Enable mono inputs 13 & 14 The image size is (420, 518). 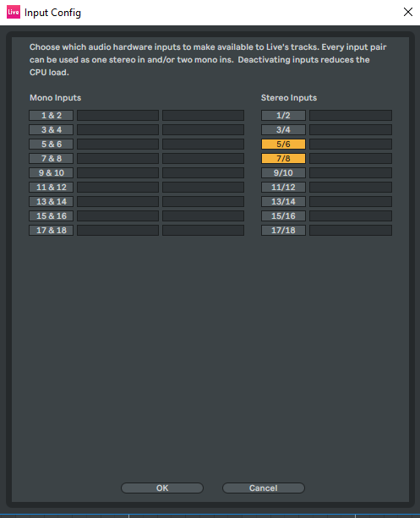(52, 201)
